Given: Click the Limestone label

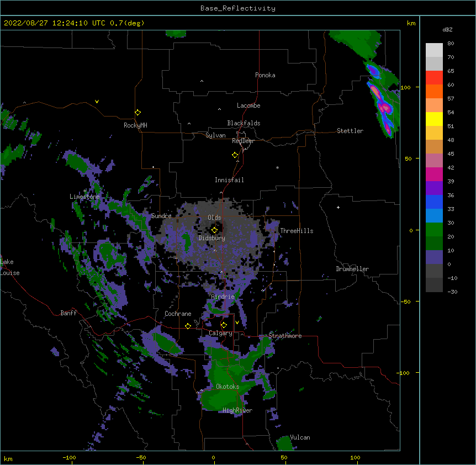Looking at the screenshot, I should [84, 197].
